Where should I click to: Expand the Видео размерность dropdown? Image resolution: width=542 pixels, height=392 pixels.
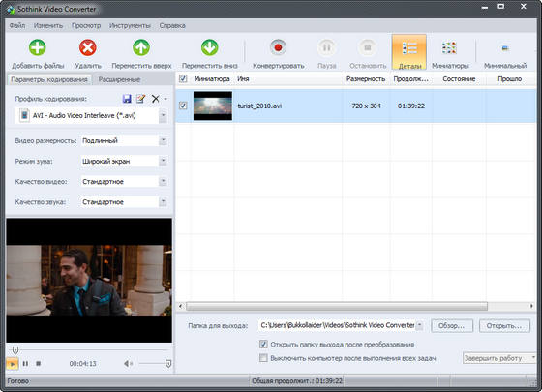point(164,140)
